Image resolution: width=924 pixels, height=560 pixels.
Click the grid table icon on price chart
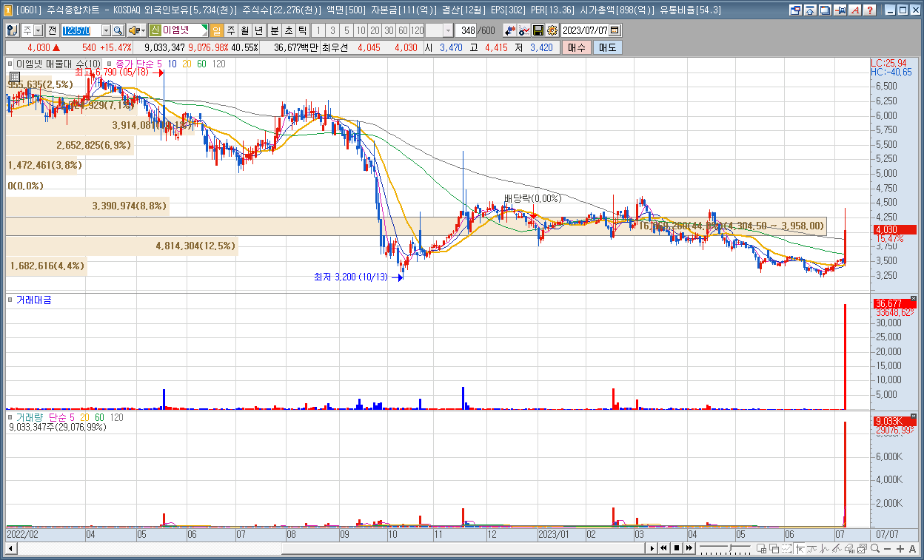(14, 76)
